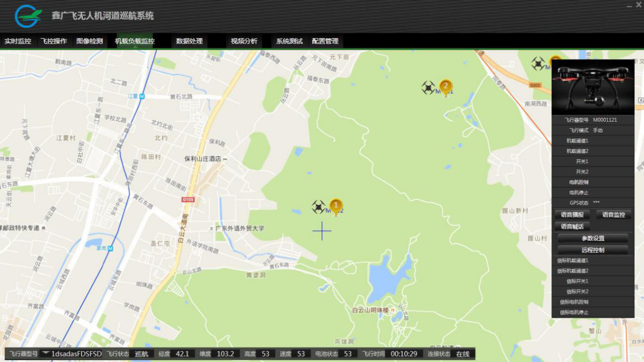Select the 信标开关2 row

(593, 292)
